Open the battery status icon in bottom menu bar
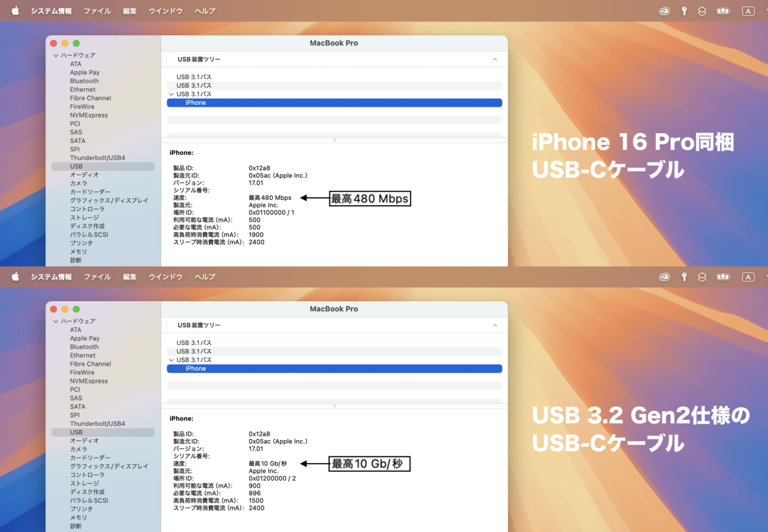768x532 pixels. click(724, 277)
